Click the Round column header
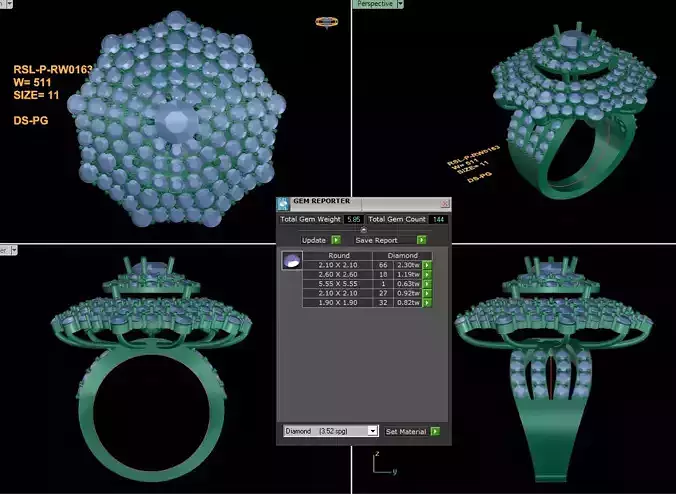Image resolution: width=676 pixels, height=494 pixels. 338,255
